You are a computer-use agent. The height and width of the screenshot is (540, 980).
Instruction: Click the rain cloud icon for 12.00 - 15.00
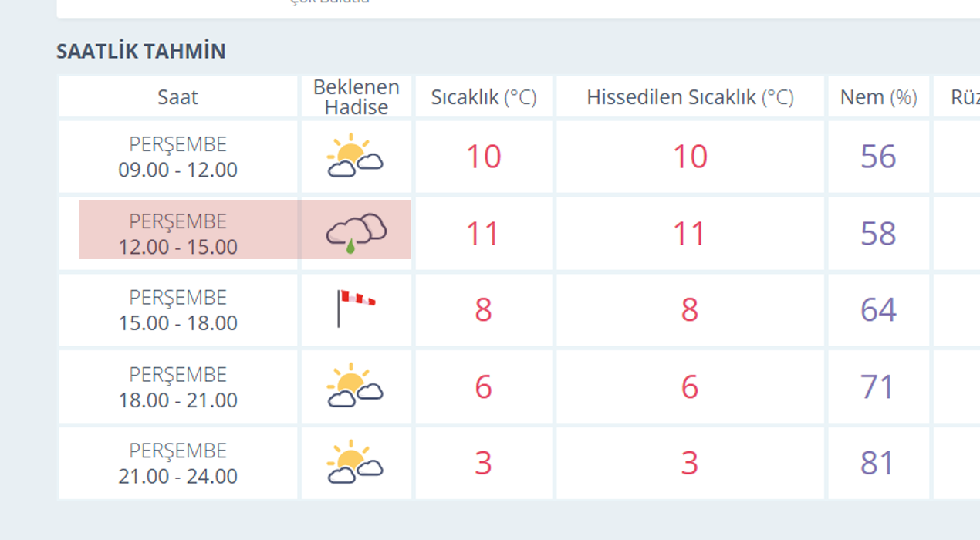pyautogui.click(x=356, y=233)
